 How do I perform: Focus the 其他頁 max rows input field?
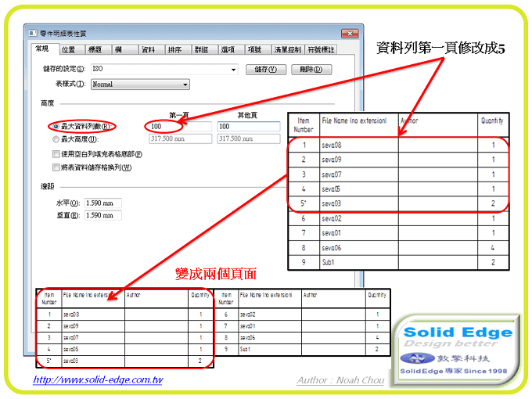pos(246,126)
